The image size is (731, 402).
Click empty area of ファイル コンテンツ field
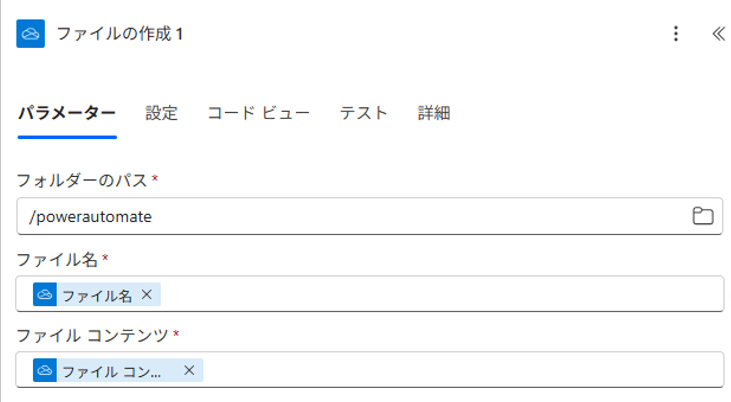point(460,371)
